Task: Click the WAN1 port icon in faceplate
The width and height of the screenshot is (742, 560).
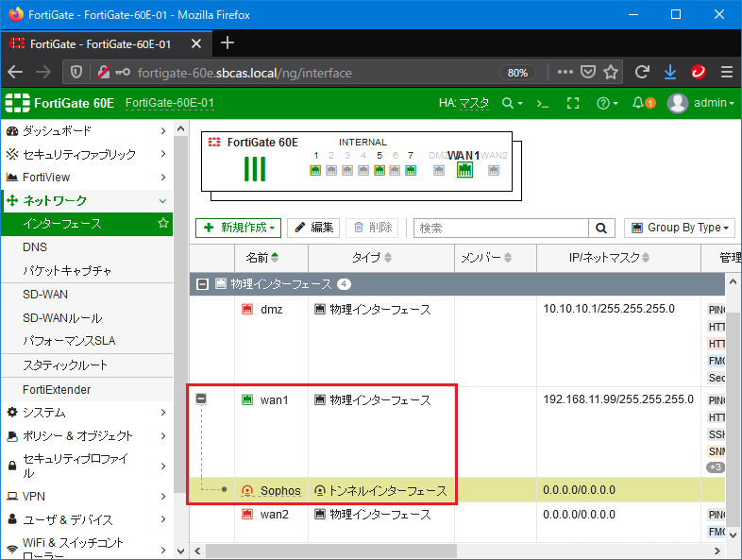Action: pyautogui.click(x=464, y=170)
